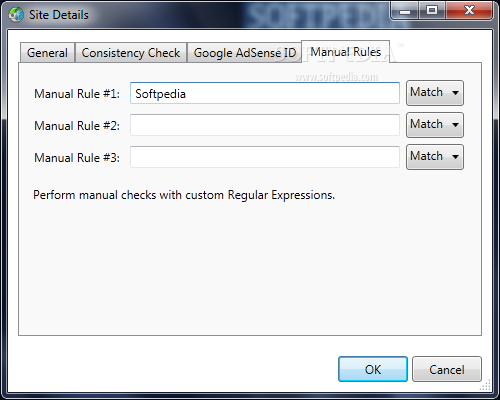Click the Manual Rule #3 input field

(x=265, y=157)
